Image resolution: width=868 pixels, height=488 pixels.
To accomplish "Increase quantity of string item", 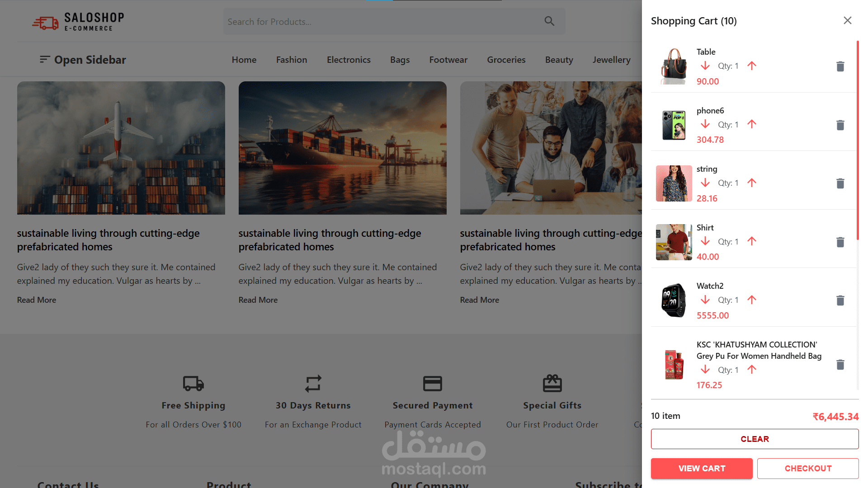I will click(752, 183).
